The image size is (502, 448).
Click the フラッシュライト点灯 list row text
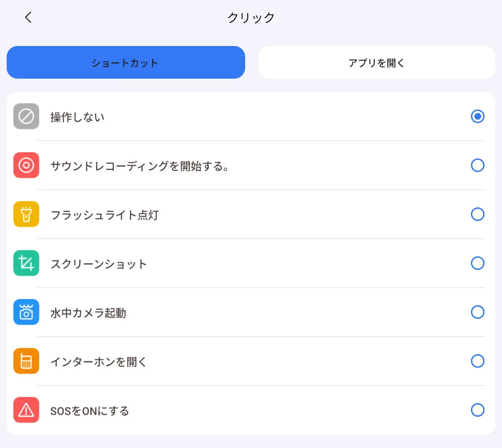click(104, 214)
